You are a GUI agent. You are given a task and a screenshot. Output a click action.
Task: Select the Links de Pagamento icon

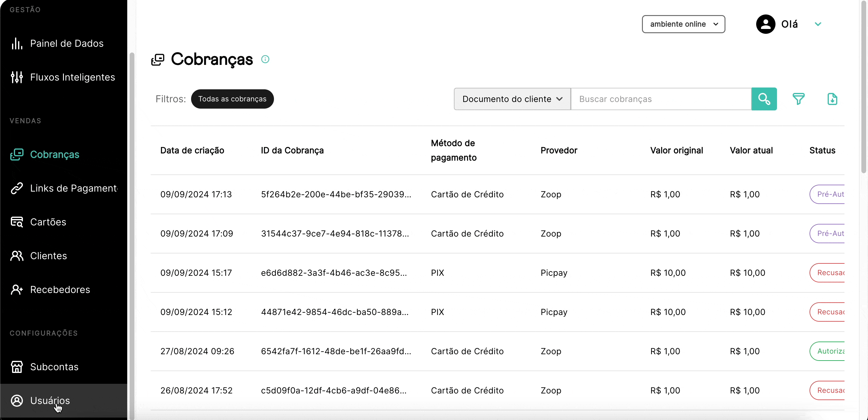[x=17, y=188]
